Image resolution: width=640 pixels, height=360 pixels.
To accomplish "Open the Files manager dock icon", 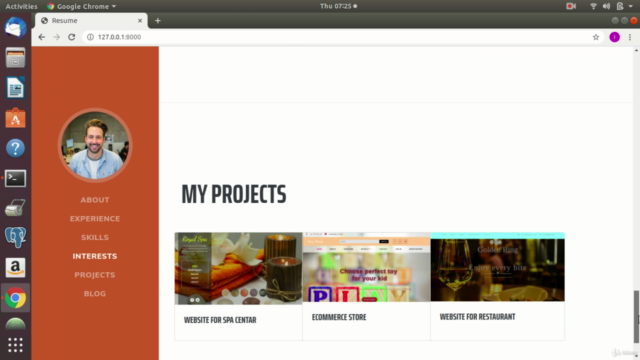I will (x=16, y=58).
